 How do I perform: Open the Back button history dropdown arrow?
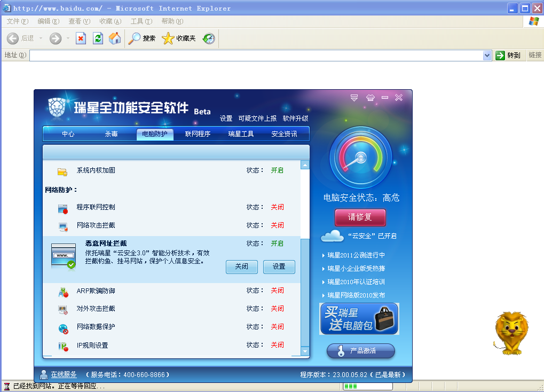(x=41, y=38)
